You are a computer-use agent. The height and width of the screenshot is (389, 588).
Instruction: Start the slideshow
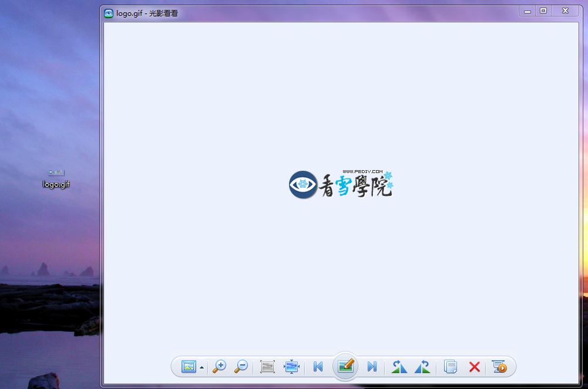499,367
